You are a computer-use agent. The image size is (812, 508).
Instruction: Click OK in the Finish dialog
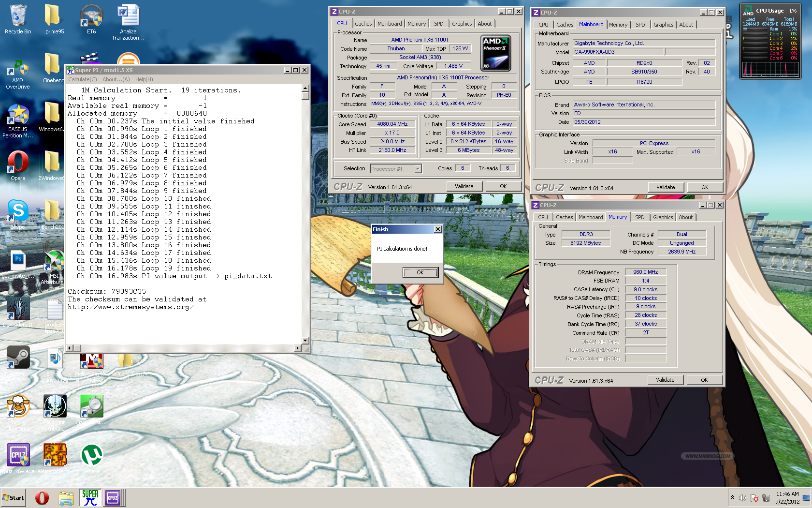[420, 272]
